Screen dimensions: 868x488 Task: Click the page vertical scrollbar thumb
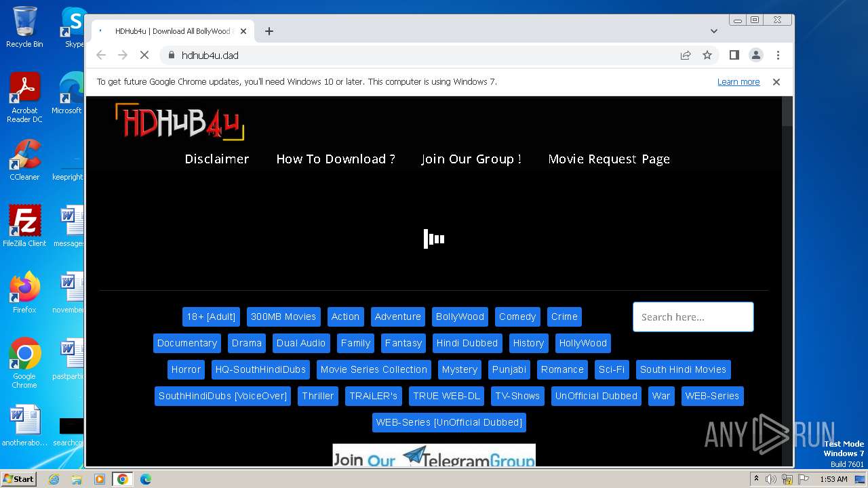pos(787,111)
